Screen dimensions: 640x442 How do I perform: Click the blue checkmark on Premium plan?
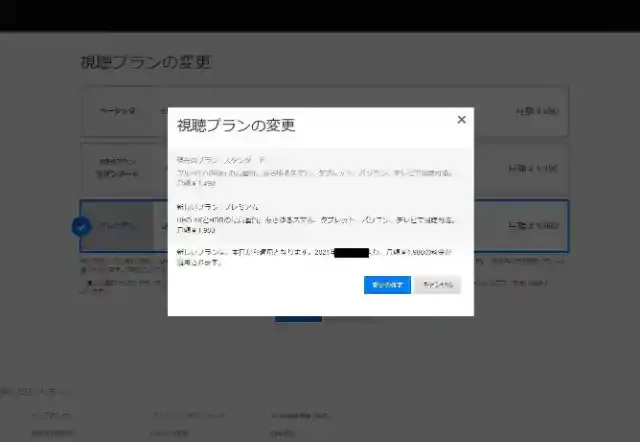tap(81, 227)
